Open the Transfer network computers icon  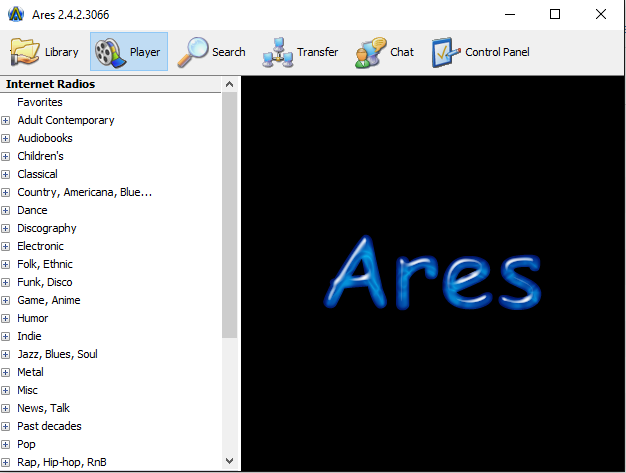click(278, 53)
